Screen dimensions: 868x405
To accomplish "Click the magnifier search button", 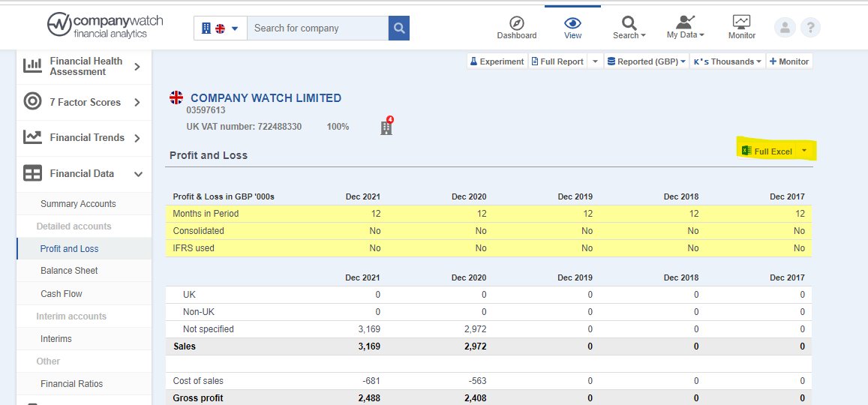I will [398, 28].
